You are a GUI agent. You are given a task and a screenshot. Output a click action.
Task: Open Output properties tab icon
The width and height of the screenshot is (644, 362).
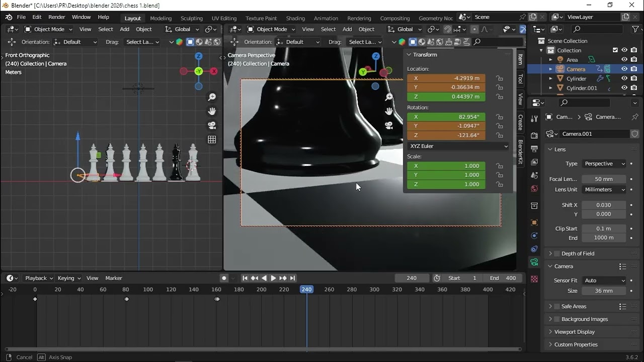coord(534,149)
